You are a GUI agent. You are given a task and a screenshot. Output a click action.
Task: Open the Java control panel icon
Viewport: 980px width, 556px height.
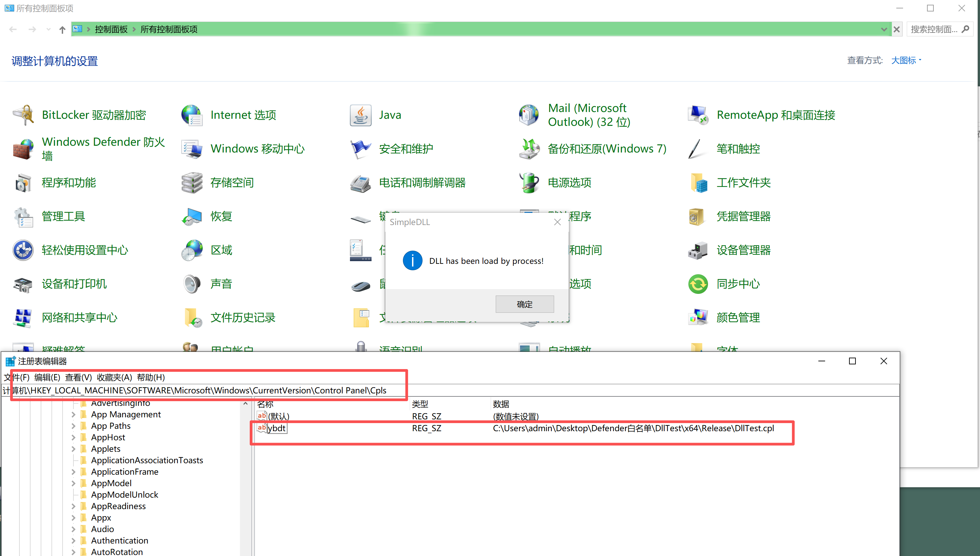[360, 115]
